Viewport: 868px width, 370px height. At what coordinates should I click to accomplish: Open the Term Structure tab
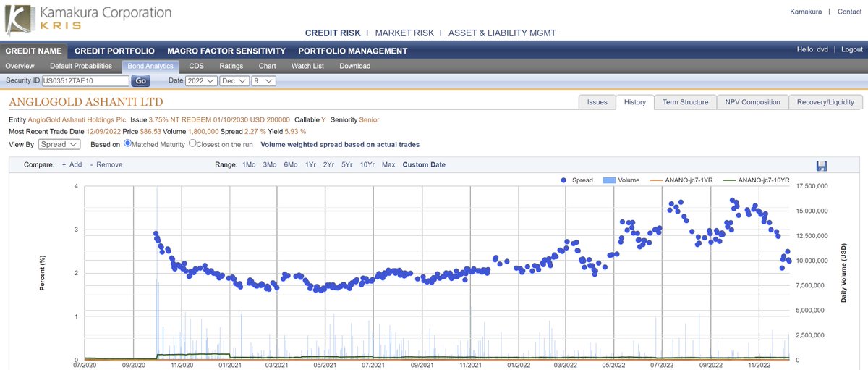click(x=685, y=102)
